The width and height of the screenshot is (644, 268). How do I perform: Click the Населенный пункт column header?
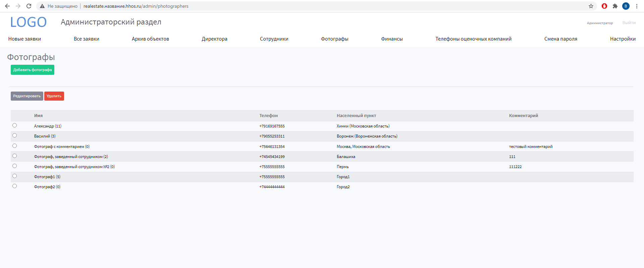(x=356, y=116)
